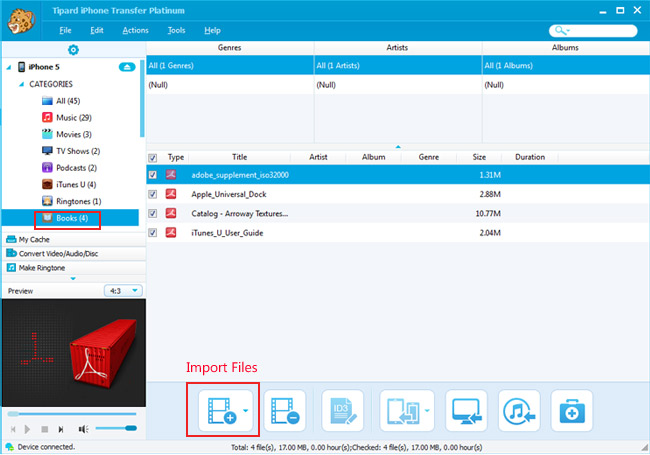Click the Import Files film-plus icon
Viewport: 650px width, 455px height.
(222, 410)
